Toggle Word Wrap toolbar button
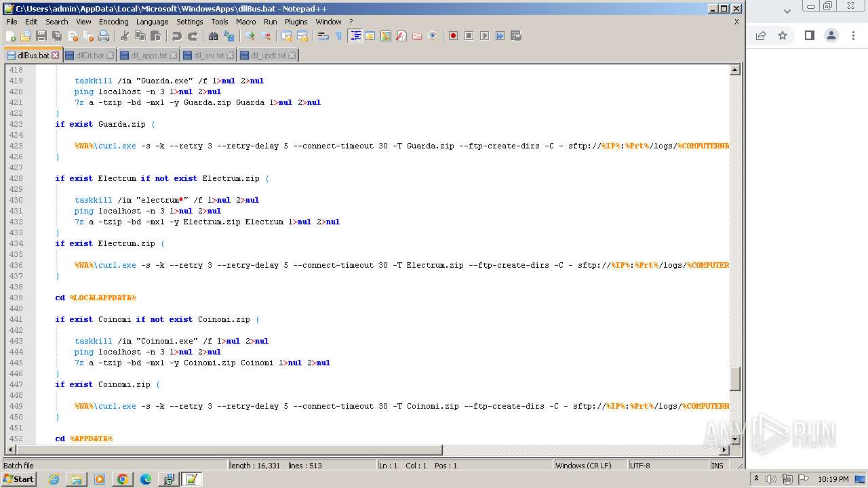This screenshot has width=868, height=488. pyautogui.click(x=323, y=36)
